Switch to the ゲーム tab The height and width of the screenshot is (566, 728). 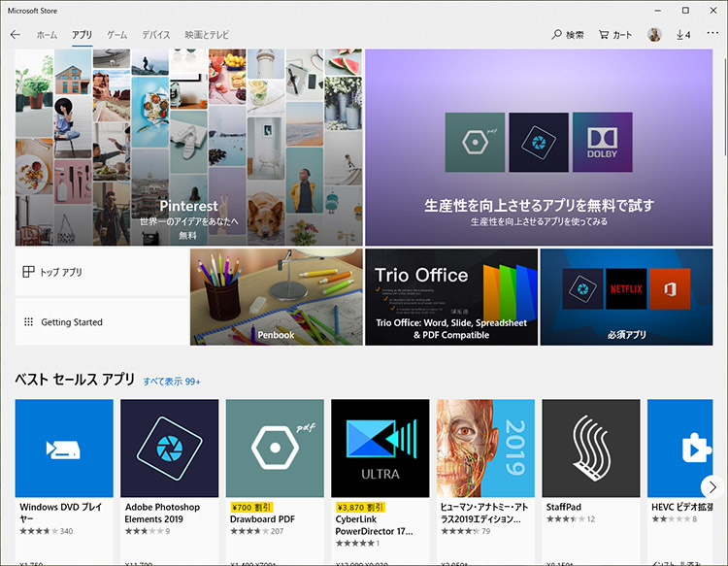click(116, 35)
